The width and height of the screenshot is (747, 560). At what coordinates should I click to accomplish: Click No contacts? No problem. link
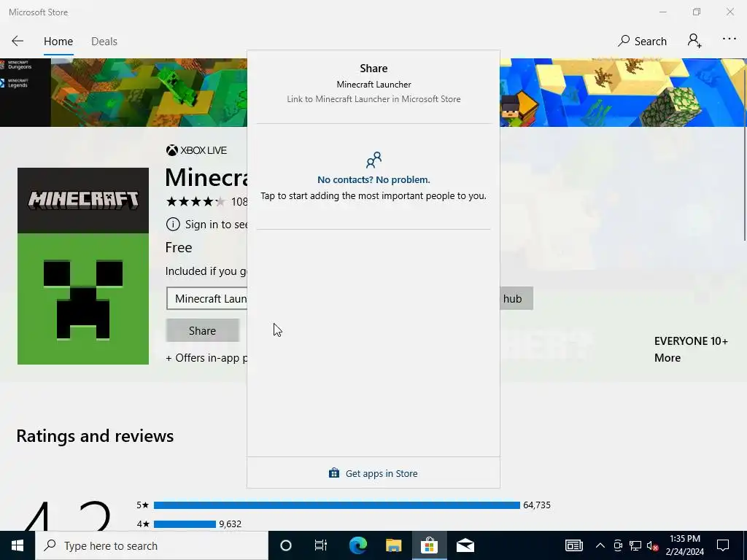pos(373,180)
